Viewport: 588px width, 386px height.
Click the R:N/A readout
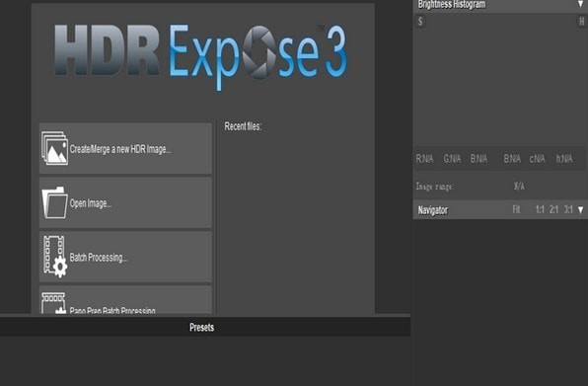(x=424, y=159)
